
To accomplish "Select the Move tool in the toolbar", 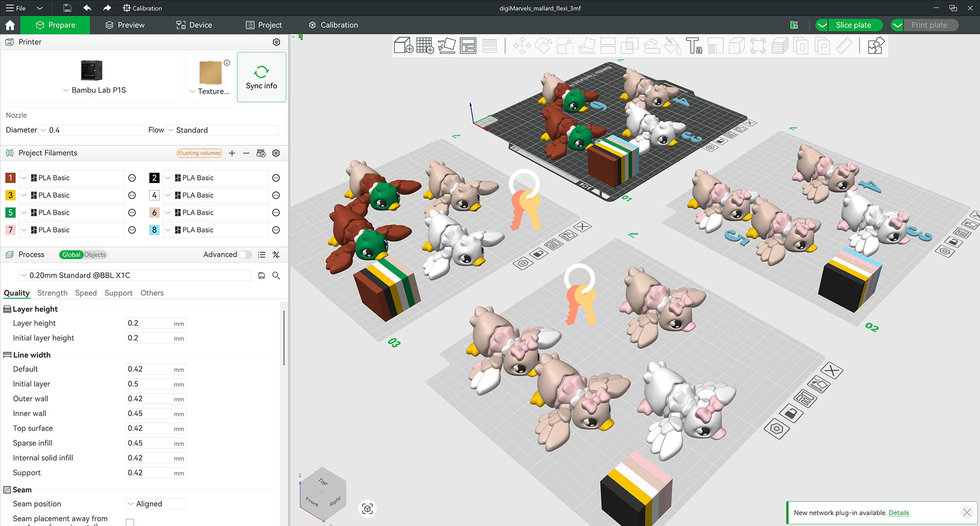I will click(x=522, y=46).
